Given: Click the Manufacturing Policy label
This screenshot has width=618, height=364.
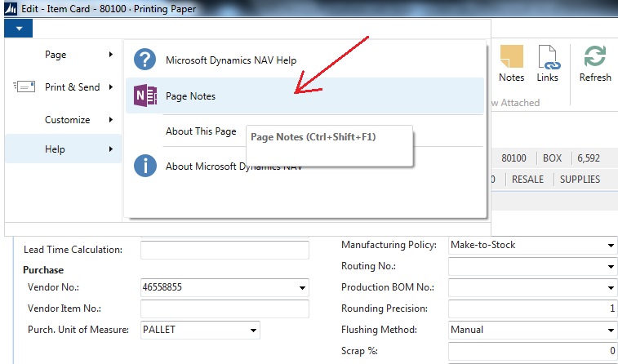Looking at the screenshot, I should (x=389, y=245).
